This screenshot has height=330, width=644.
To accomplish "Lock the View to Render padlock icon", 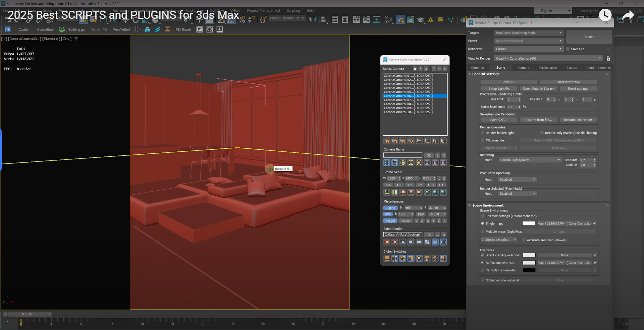I will [x=608, y=58].
